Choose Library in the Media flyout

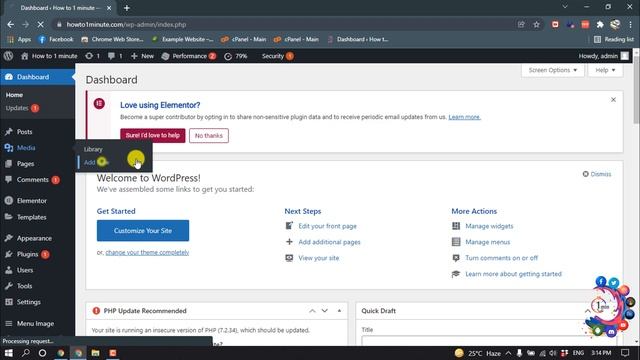[93, 149]
